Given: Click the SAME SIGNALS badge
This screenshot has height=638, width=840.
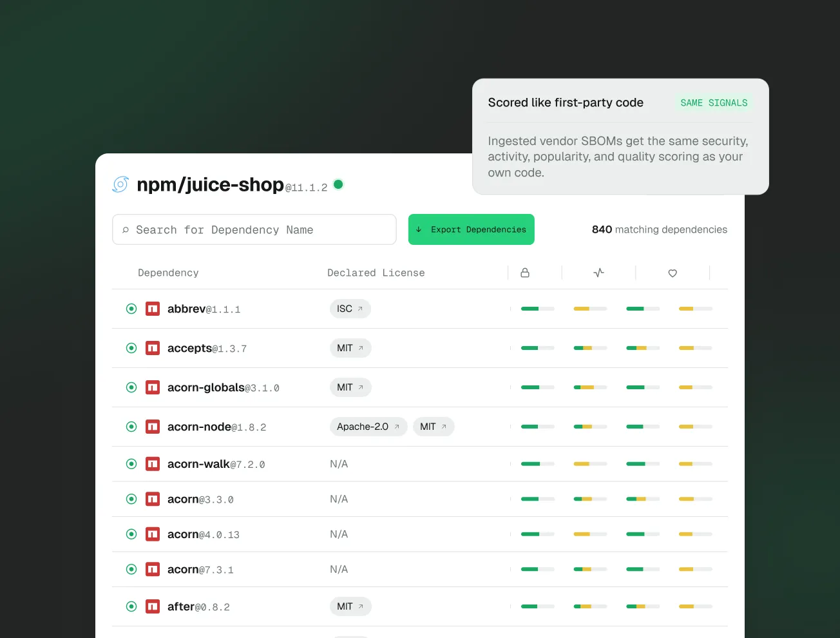Looking at the screenshot, I should tap(714, 102).
